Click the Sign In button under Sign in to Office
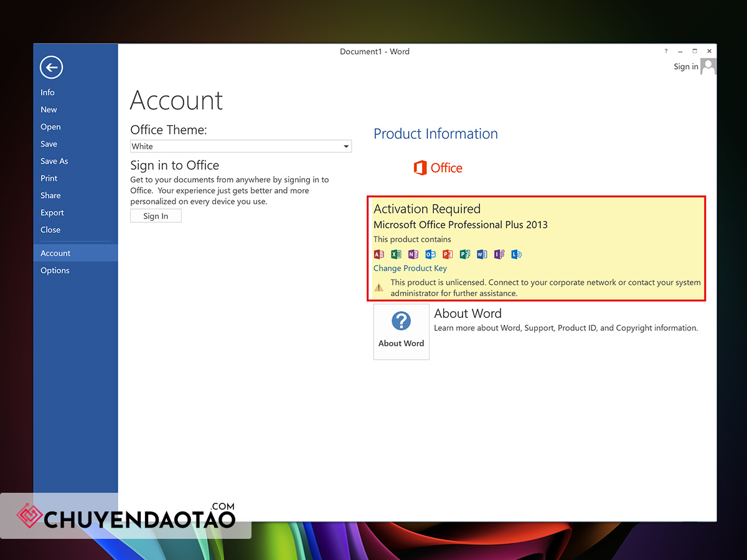 click(x=156, y=216)
